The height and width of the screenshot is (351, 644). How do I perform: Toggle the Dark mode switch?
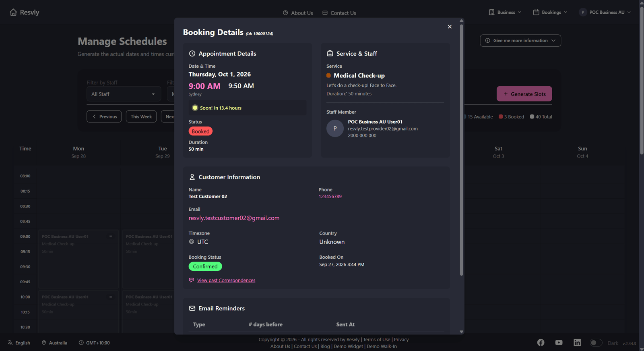coord(596,343)
